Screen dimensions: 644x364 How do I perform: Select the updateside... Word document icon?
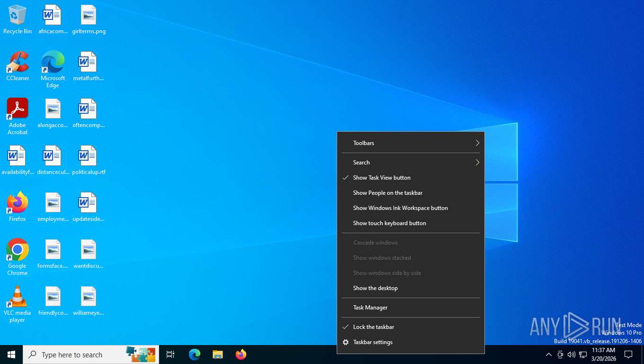click(89, 207)
